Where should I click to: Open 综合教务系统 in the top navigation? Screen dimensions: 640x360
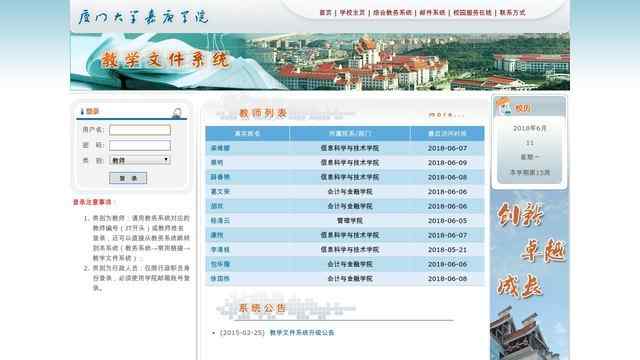pos(392,13)
